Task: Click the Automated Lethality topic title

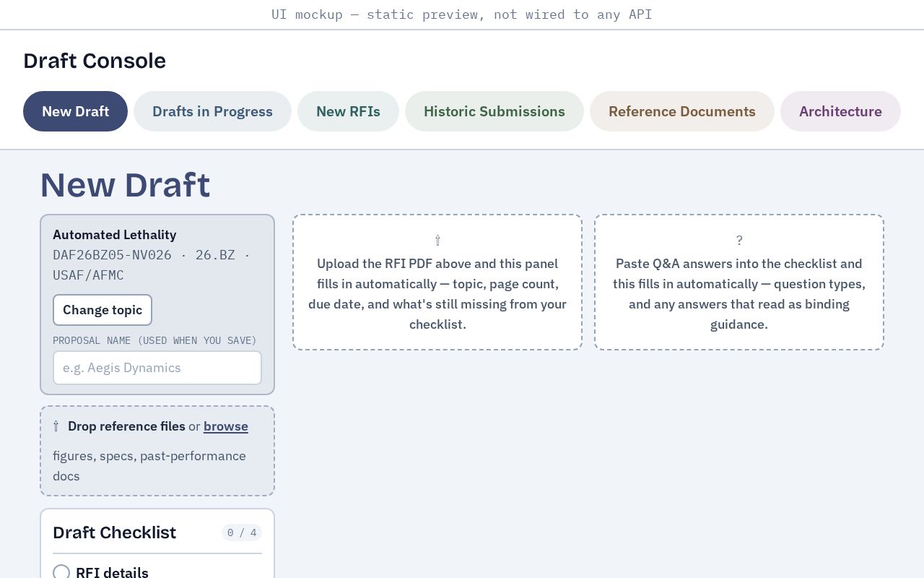Action: click(115, 235)
